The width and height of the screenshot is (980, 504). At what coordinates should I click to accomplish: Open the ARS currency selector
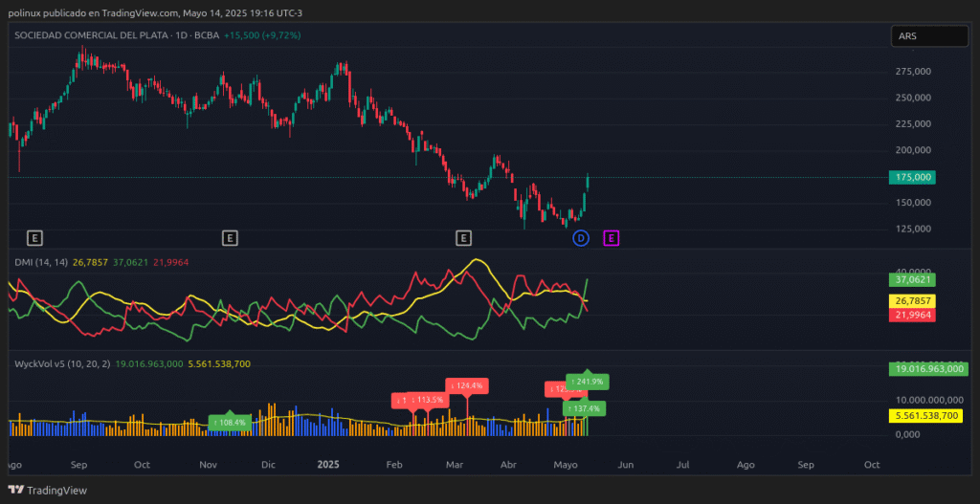tap(928, 36)
